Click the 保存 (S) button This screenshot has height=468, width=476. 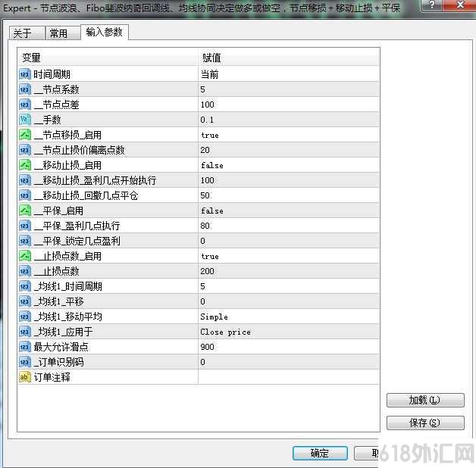[x=425, y=423]
